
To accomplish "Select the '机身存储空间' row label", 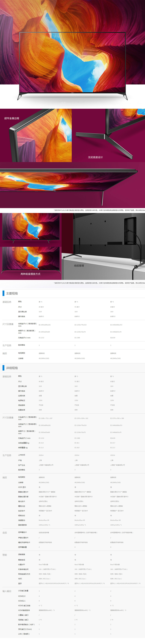I will tap(23, 569).
